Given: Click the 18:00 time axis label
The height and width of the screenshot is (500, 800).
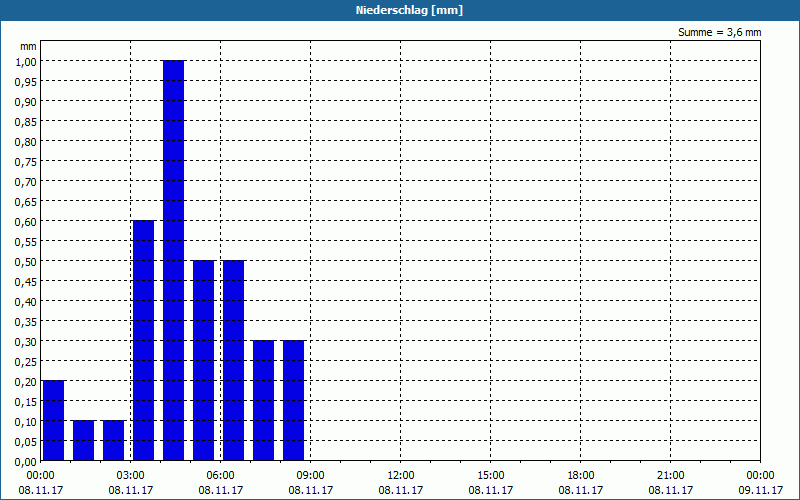Looking at the screenshot, I should tap(581, 476).
